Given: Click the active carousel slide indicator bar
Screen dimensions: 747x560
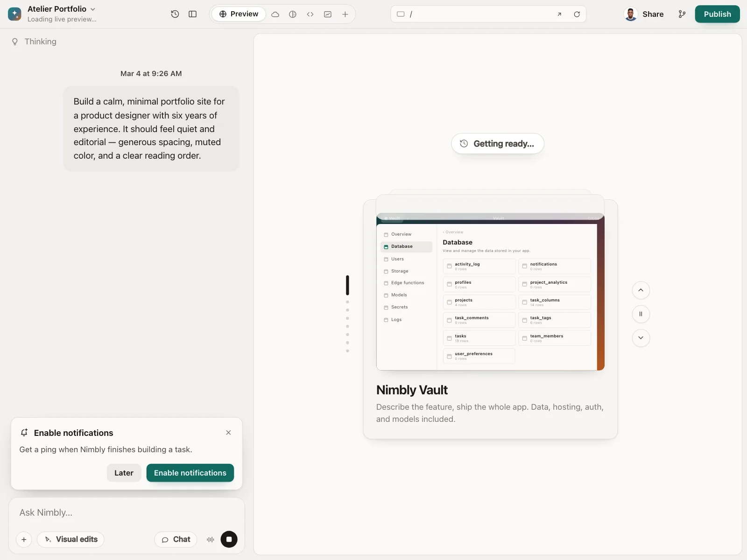Looking at the screenshot, I should (x=347, y=285).
